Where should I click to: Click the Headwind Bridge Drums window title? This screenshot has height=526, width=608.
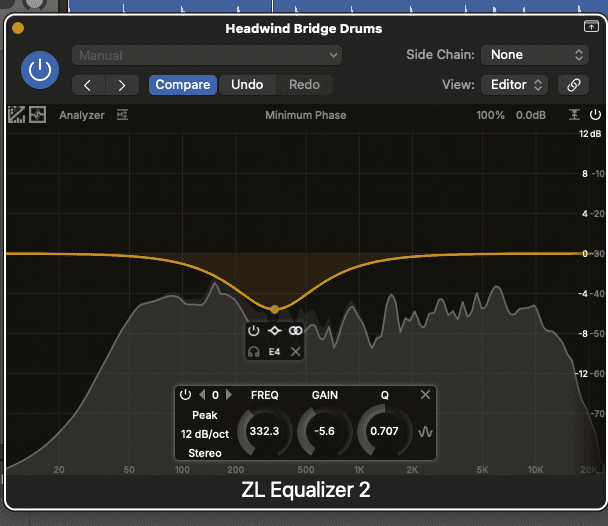click(x=304, y=29)
